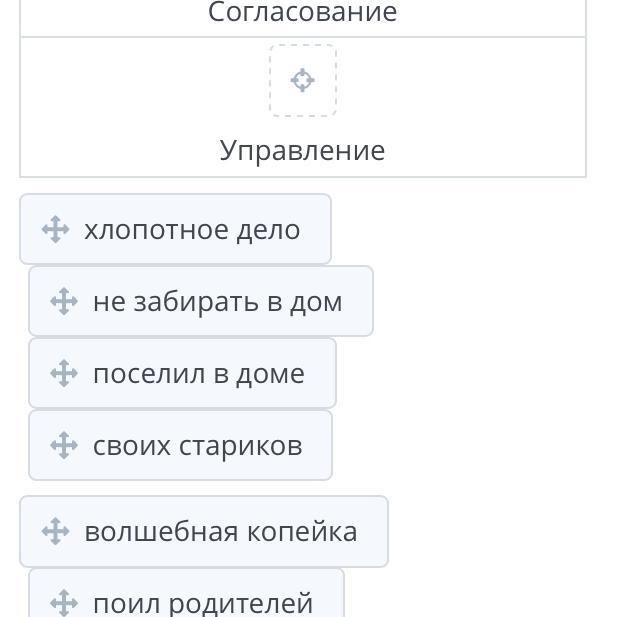The height and width of the screenshot is (617, 617).
Task: Click the move arrows next to 'волшебная копейка'
Action: click(x=55, y=531)
